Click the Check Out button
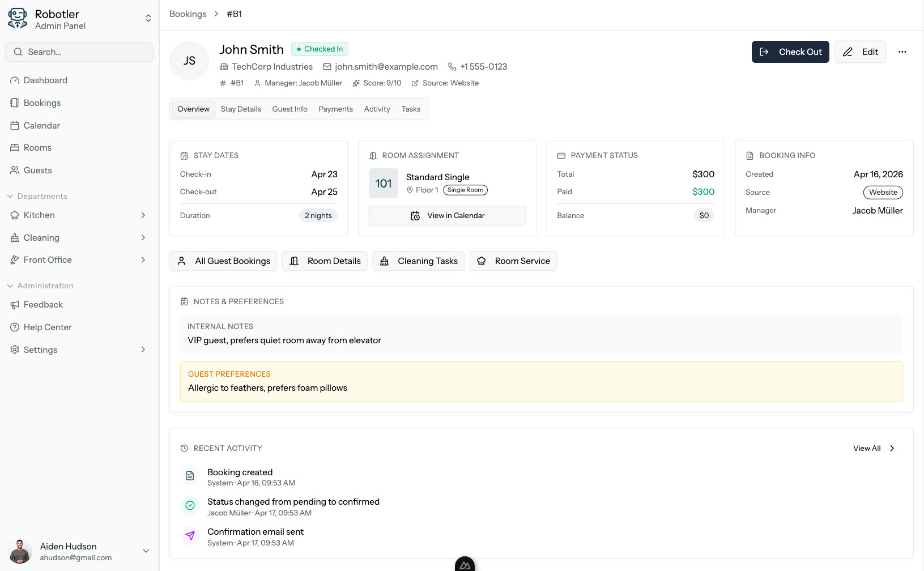The image size is (924, 571). pos(790,52)
